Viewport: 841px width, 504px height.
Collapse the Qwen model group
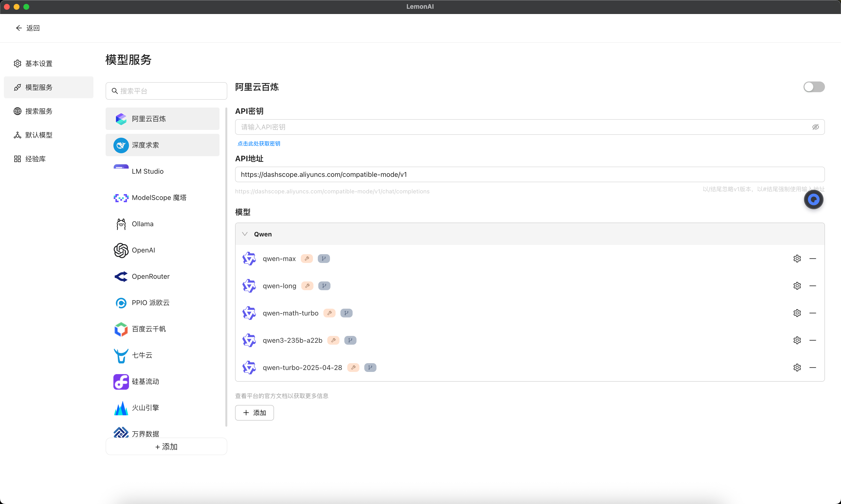pyautogui.click(x=245, y=234)
